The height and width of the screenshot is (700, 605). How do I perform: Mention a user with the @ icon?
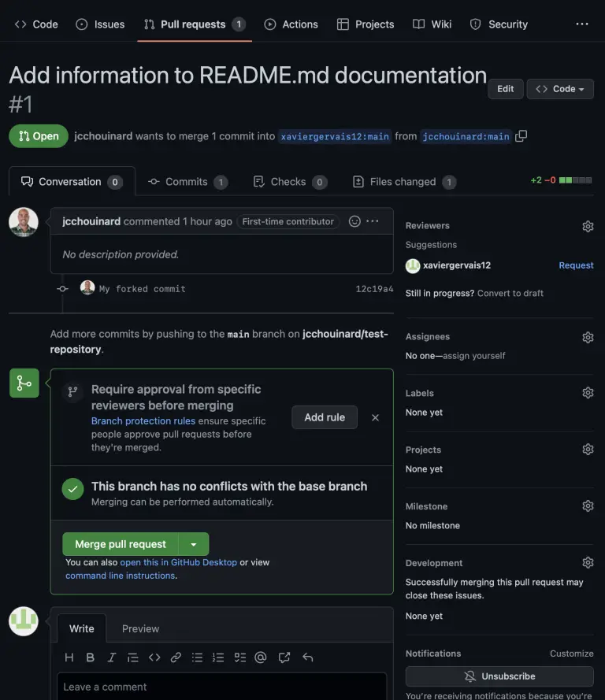[261, 657]
